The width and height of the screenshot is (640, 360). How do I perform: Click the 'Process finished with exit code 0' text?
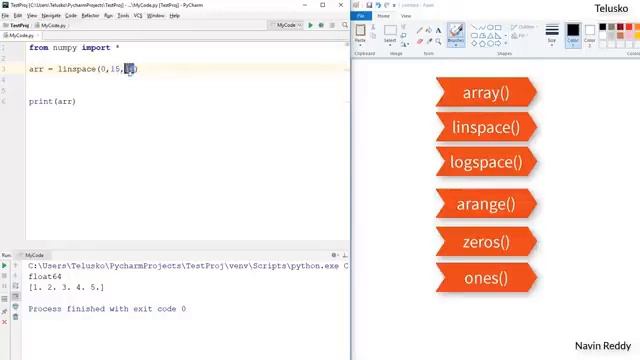click(107, 309)
